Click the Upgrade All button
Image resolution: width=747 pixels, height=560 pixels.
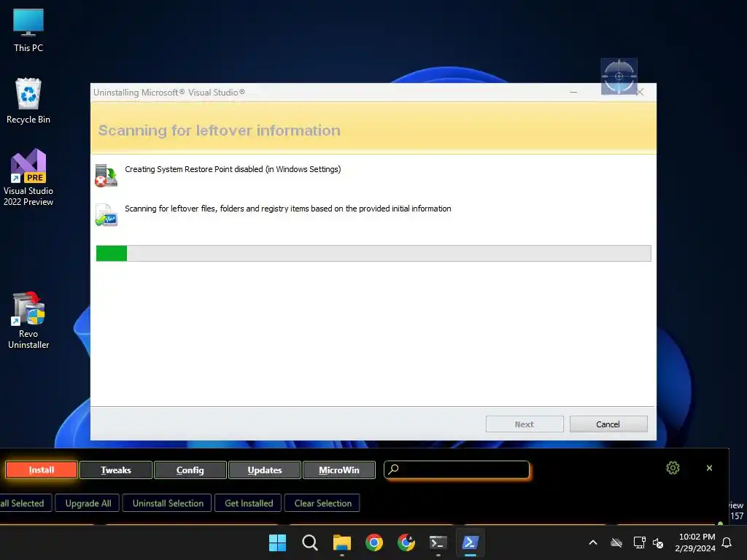pos(88,503)
